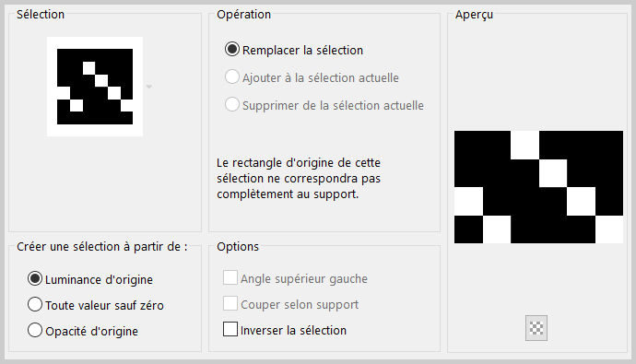Image resolution: width=636 pixels, height=364 pixels.
Task: Click the Options group heading
Action: pos(238,246)
